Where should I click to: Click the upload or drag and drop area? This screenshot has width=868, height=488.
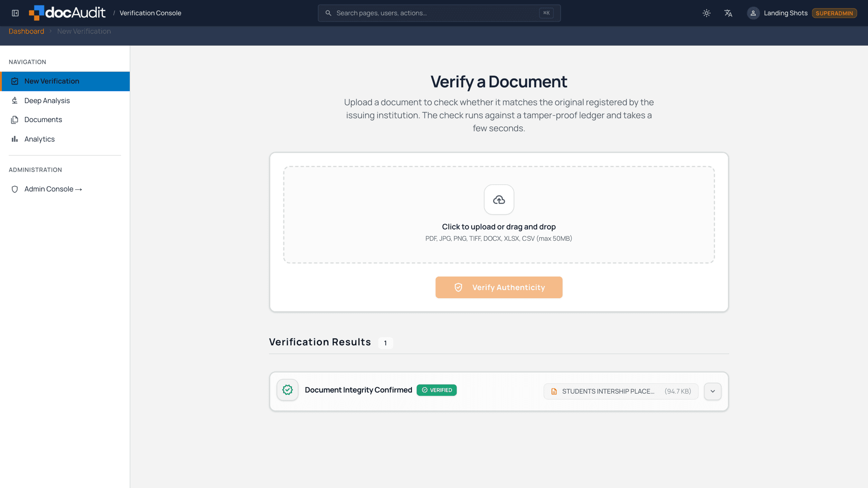tap(499, 215)
